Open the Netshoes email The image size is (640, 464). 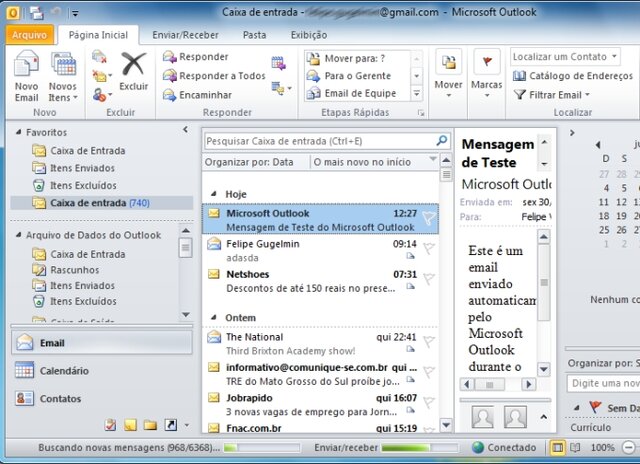[320, 281]
